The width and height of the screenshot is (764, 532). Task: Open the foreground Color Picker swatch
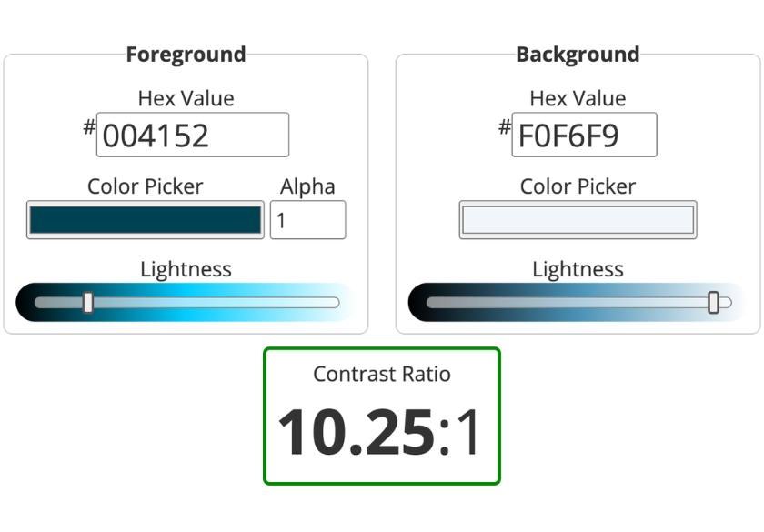(x=146, y=219)
